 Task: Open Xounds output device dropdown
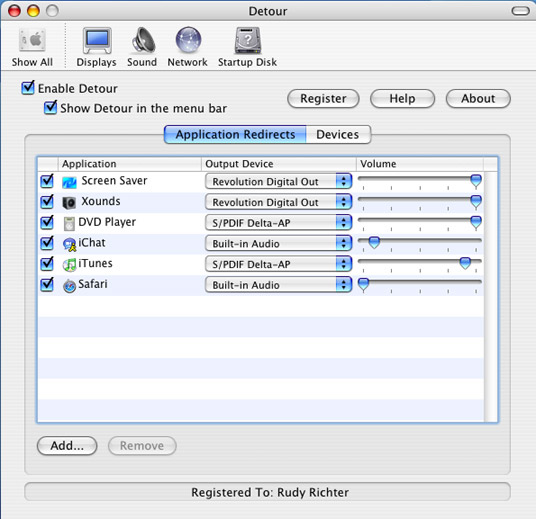[x=279, y=202]
